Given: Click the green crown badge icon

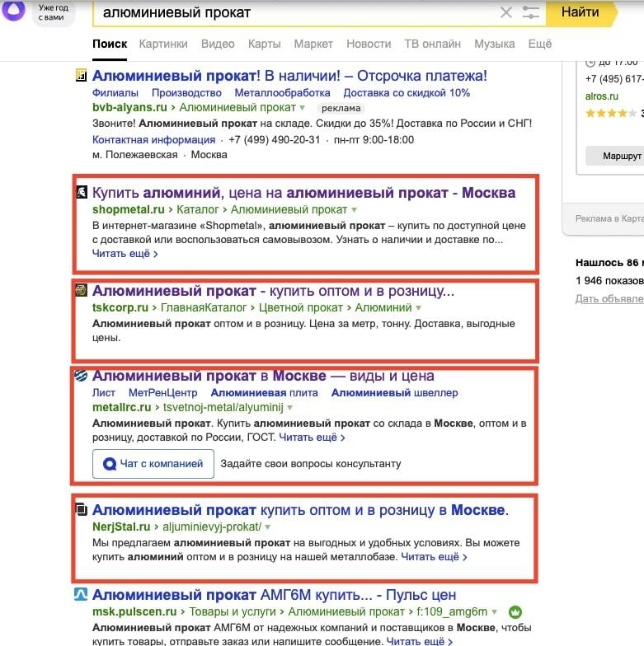Looking at the screenshot, I should (515, 611).
